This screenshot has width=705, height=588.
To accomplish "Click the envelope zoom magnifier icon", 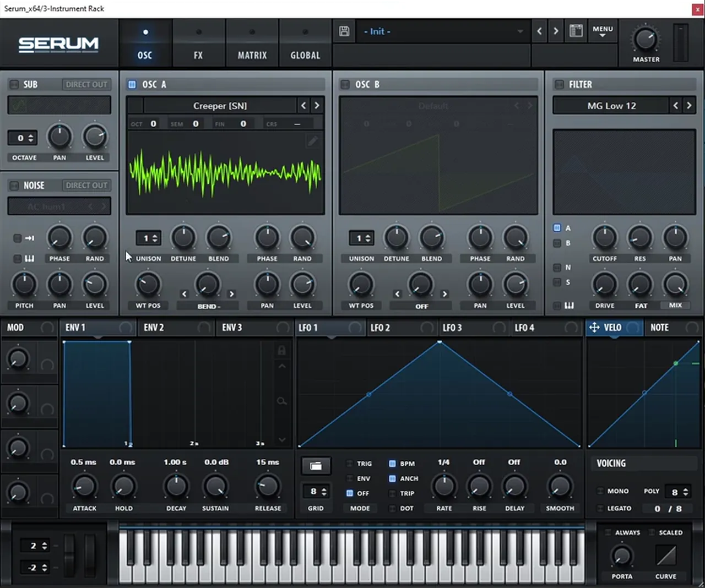I will click(281, 401).
